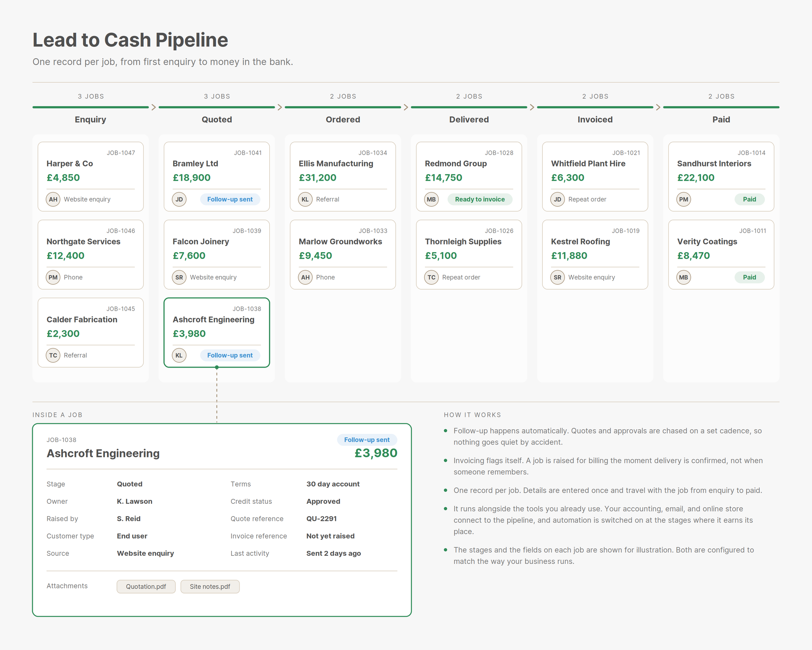Click the End user customer type value
812x650 pixels.
tap(132, 536)
